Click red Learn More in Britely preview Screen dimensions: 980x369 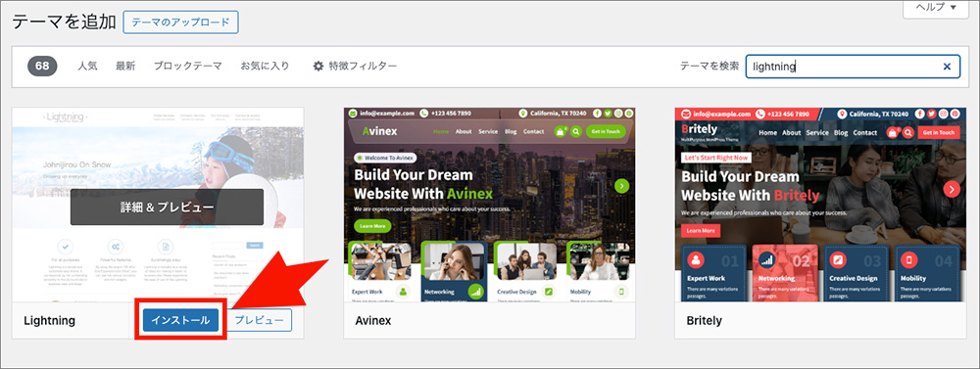701,230
